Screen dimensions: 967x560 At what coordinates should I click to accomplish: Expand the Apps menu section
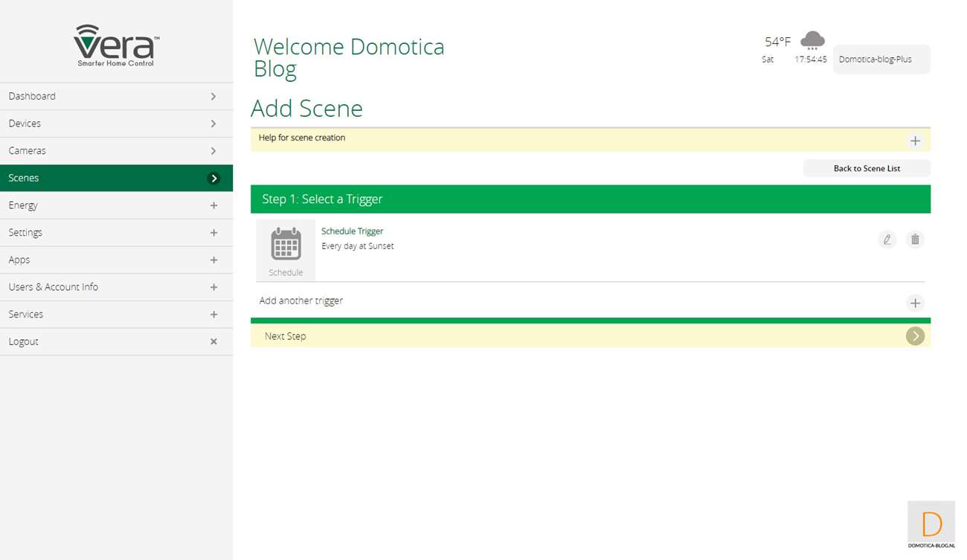pos(213,260)
